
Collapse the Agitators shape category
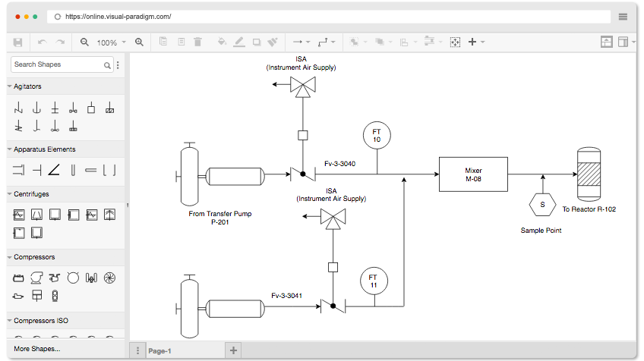[x=66, y=86]
